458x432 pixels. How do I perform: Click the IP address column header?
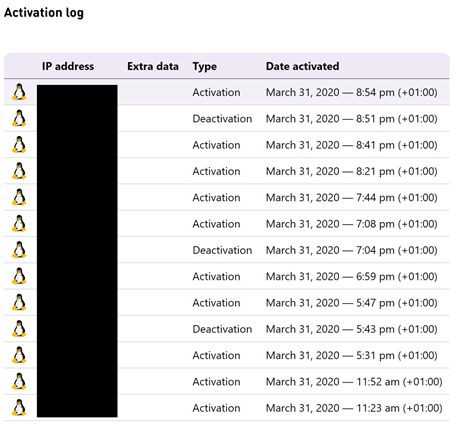pos(68,66)
